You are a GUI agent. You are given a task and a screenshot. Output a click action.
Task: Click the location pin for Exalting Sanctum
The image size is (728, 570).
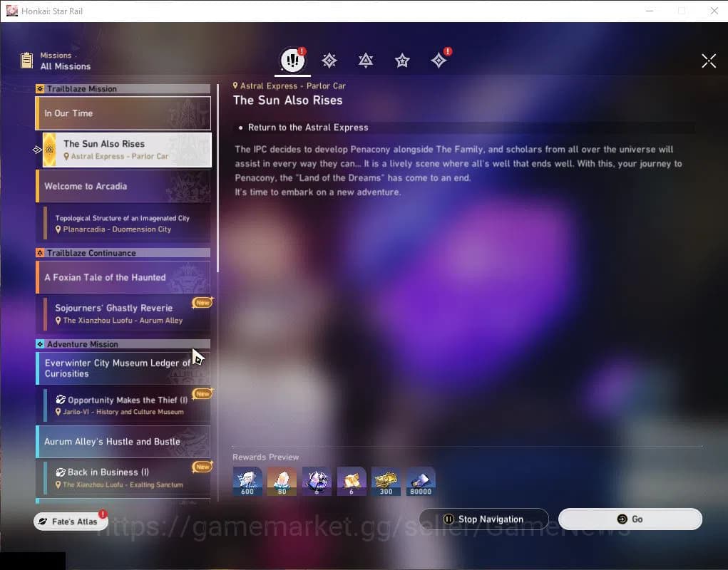[58, 484]
